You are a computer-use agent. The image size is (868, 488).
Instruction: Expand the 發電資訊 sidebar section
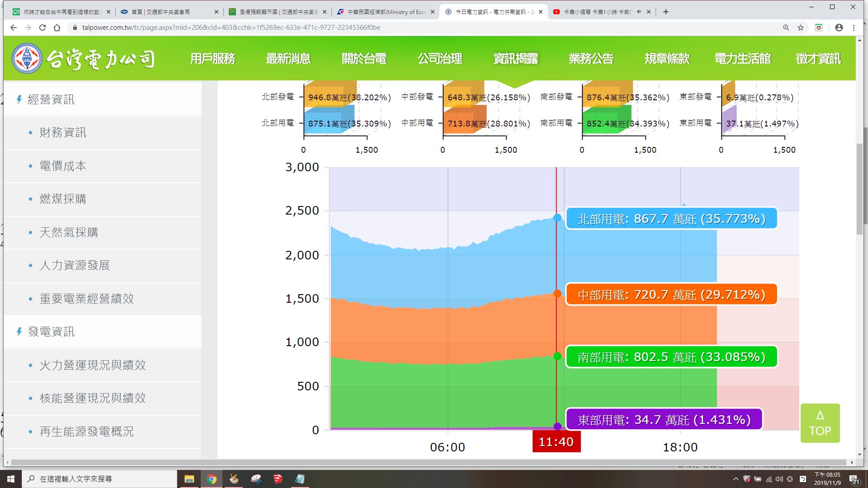(x=103, y=332)
